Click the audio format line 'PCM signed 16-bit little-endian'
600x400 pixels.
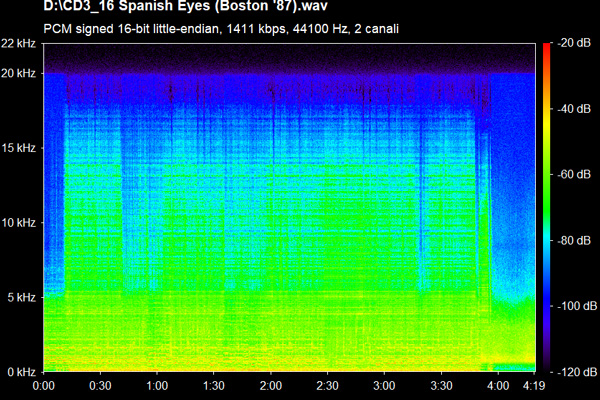coord(132,29)
